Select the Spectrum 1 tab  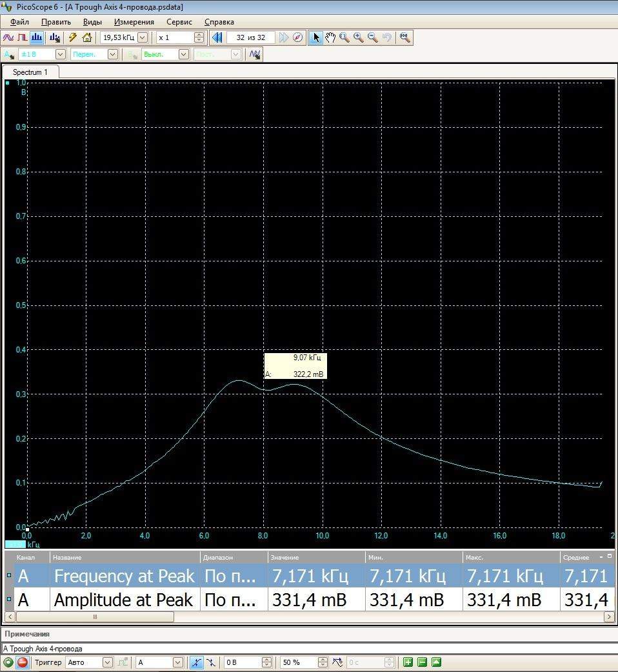pos(30,72)
